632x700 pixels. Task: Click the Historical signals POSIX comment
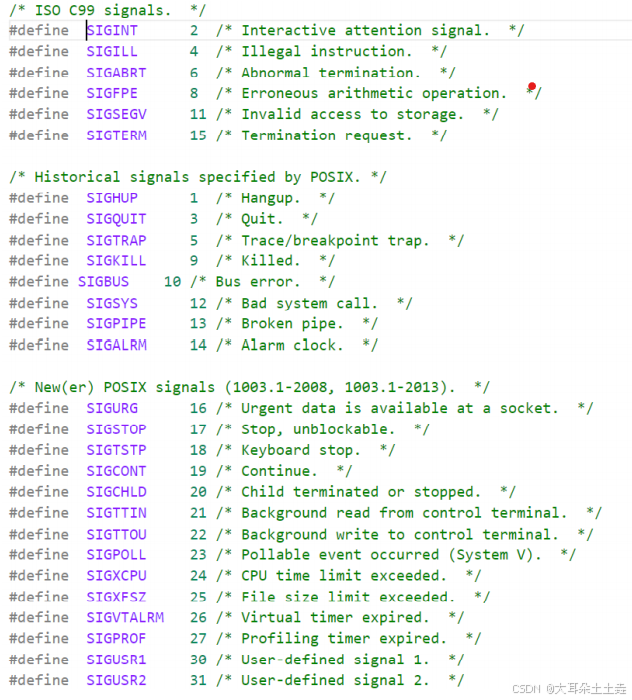click(198, 177)
